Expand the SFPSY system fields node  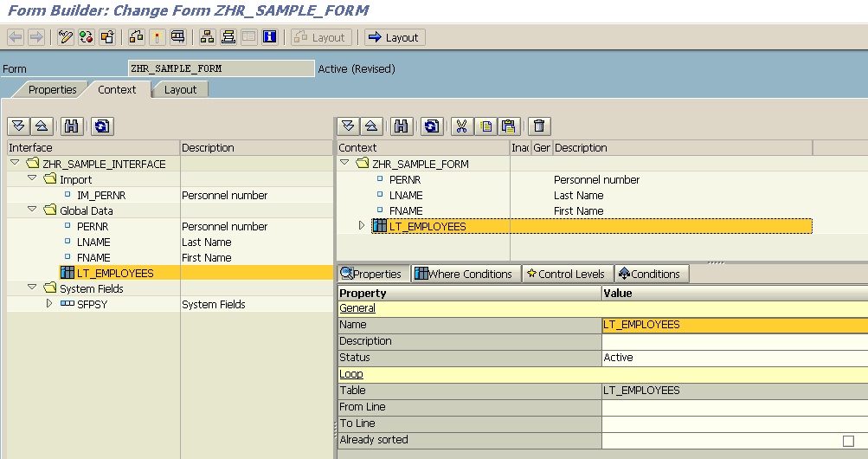click(x=49, y=304)
